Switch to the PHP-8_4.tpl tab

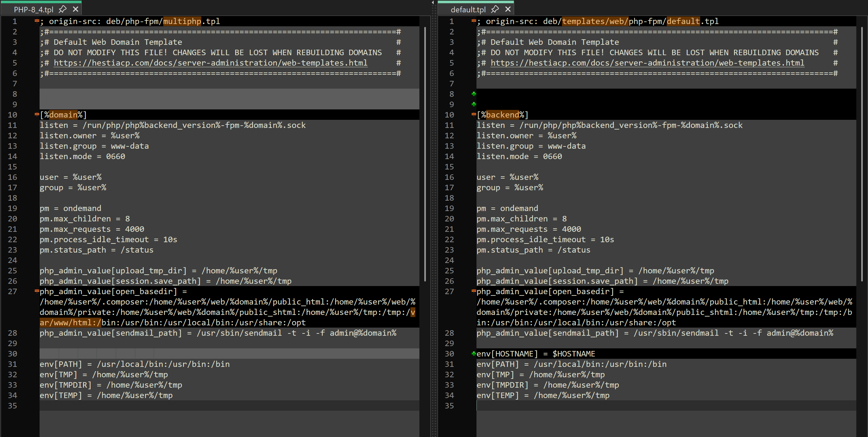click(x=33, y=9)
